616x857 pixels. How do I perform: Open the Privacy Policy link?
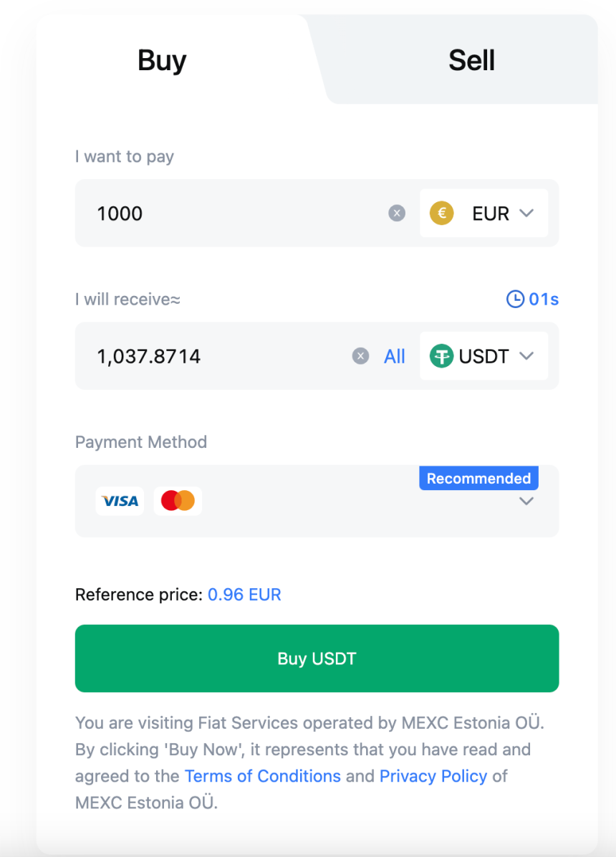click(433, 776)
